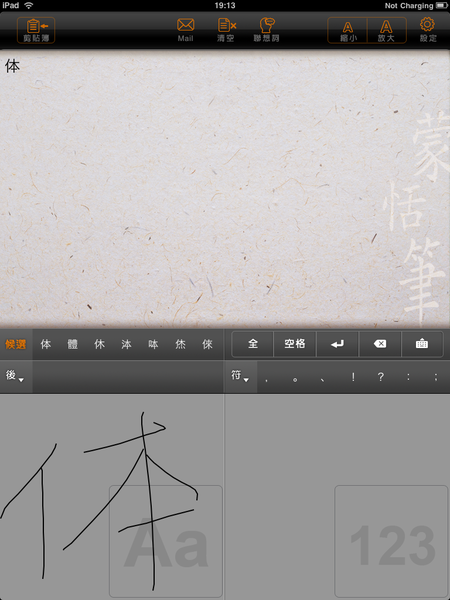
Task: Select candidate character 沐
Action: (x=127, y=344)
